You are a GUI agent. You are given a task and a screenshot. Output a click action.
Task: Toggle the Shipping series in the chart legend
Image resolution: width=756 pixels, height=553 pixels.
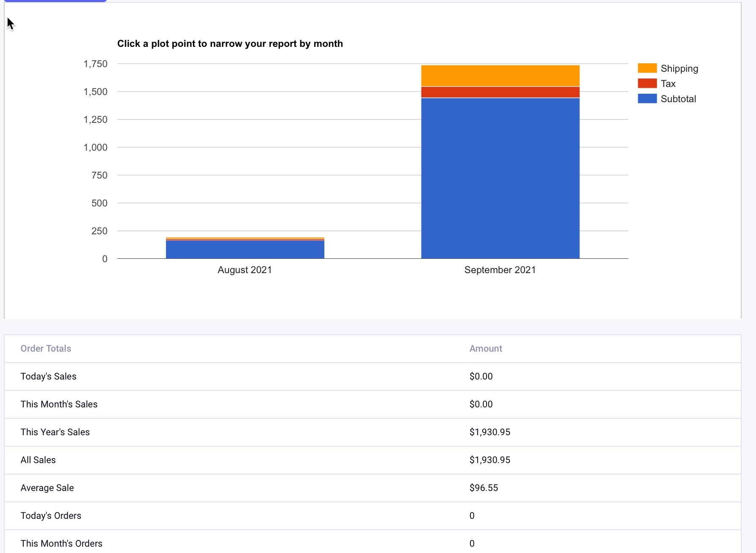click(679, 68)
